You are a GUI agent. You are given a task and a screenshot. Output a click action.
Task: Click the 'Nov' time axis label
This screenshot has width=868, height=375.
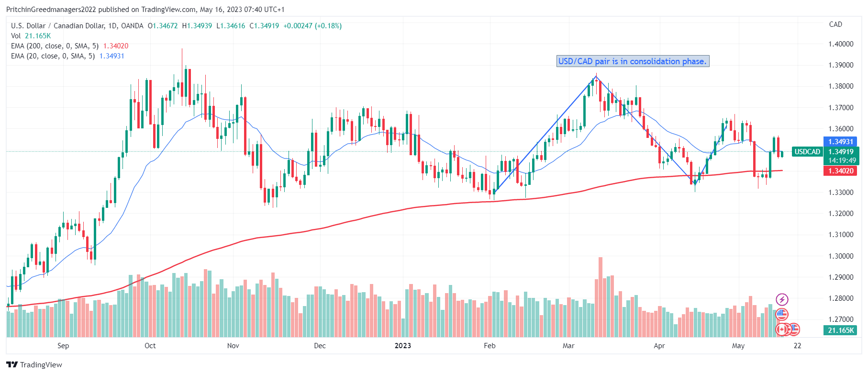pyautogui.click(x=233, y=346)
